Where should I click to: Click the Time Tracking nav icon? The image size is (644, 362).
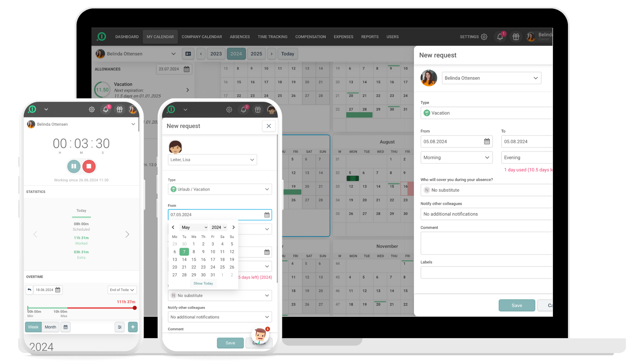coord(272,37)
